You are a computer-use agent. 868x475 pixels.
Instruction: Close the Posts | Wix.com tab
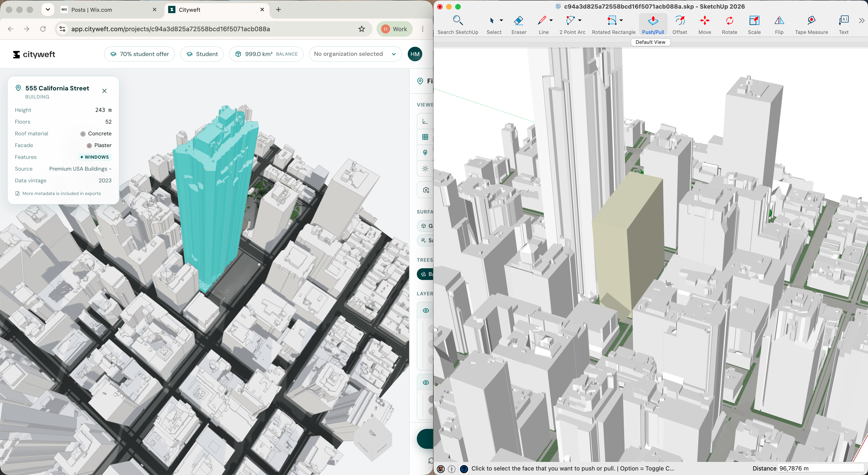[x=155, y=10]
